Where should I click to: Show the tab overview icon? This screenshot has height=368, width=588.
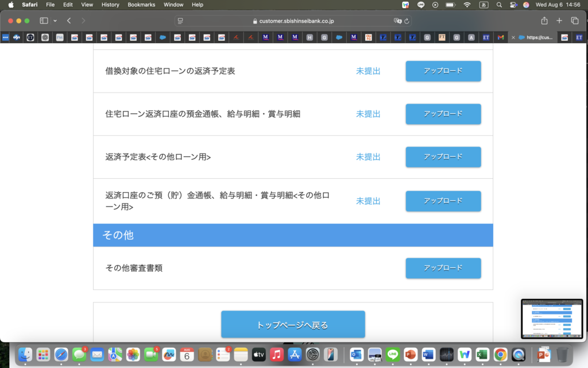pyautogui.click(x=575, y=21)
